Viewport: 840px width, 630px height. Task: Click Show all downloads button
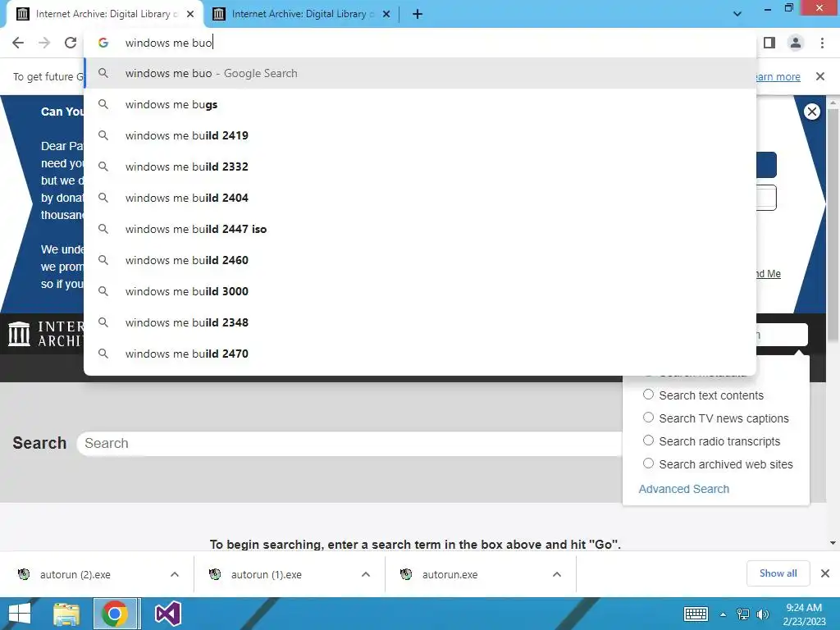(778, 573)
